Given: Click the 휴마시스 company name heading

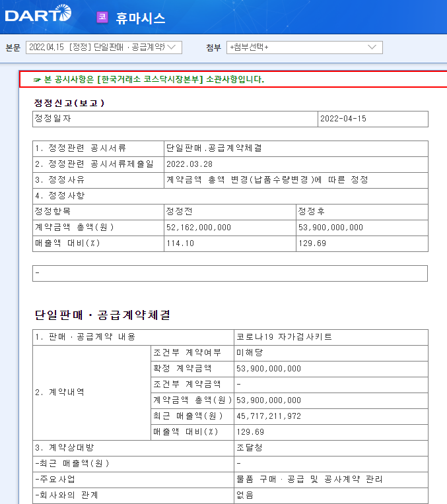Looking at the screenshot, I should [x=141, y=18].
